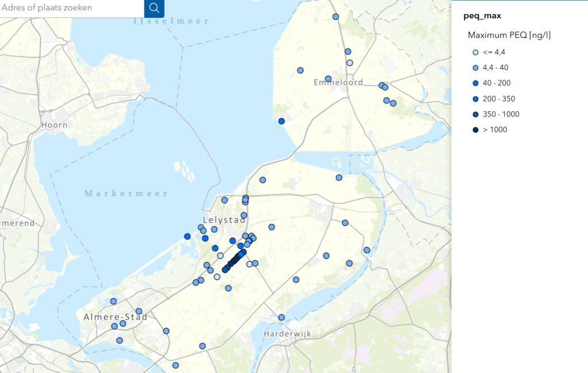Select the marker directly north of Almere-Stad label
Screen dimensions: 588x373
point(113,301)
